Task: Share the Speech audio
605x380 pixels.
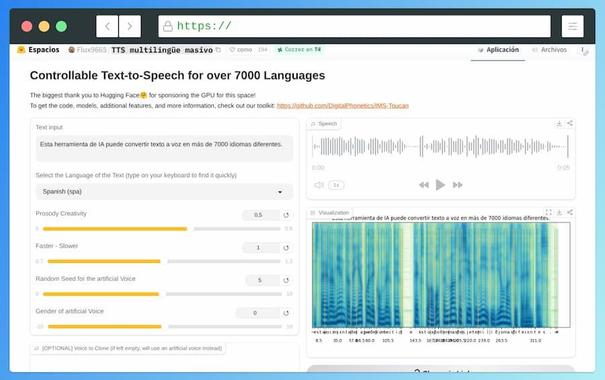Action: (x=570, y=123)
